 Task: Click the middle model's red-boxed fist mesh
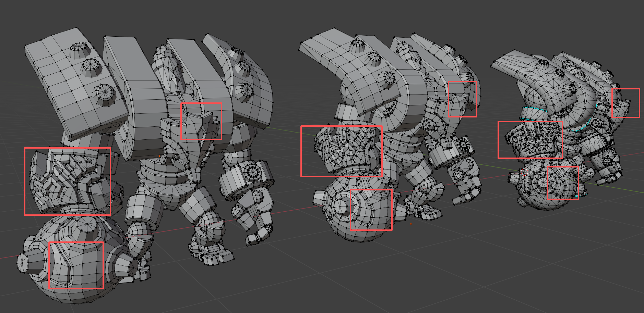click(341, 151)
